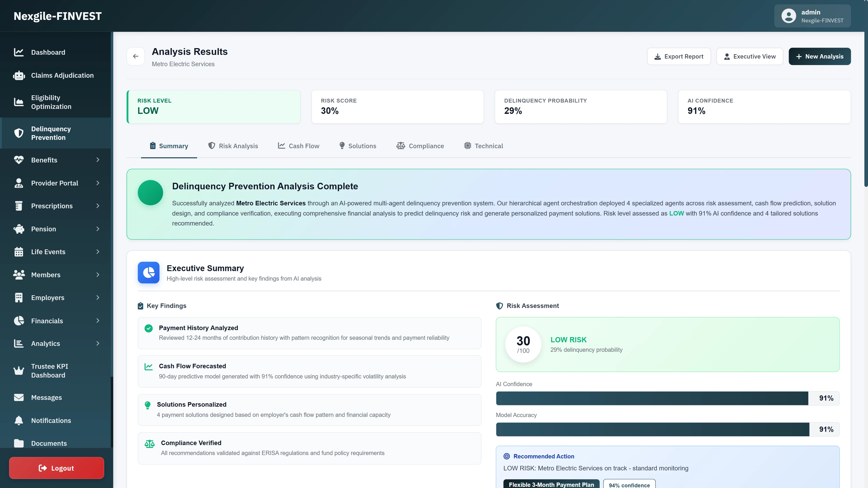This screenshot has width=868, height=488.
Task: Expand the Provider Portal section
Action: point(97,183)
